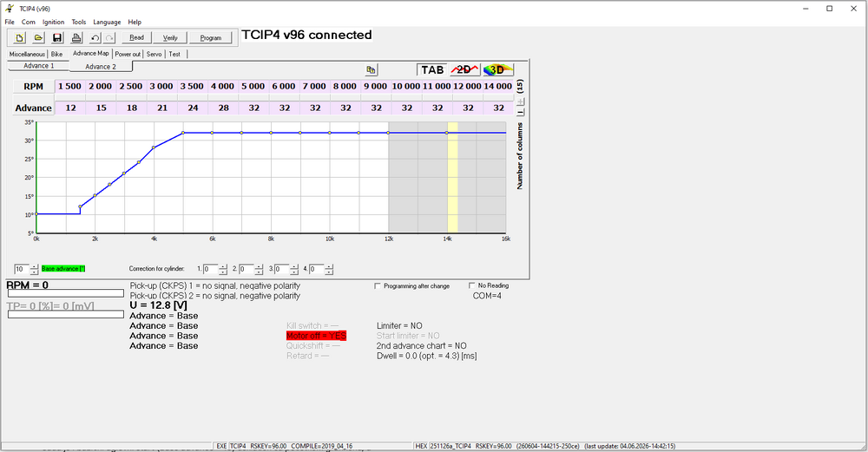Adjust cylinder 3 correction spinner arrows
This screenshot has width=868, height=452.
click(x=294, y=269)
